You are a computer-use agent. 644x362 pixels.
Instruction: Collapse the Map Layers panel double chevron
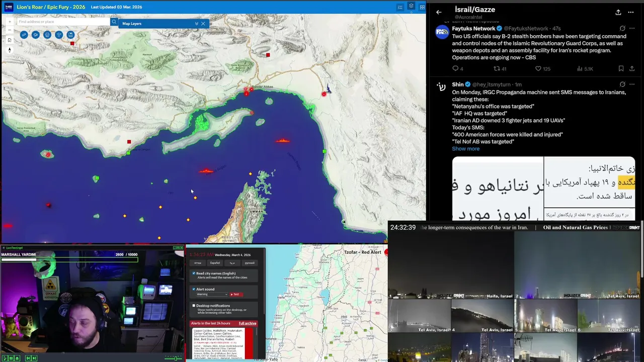click(197, 24)
